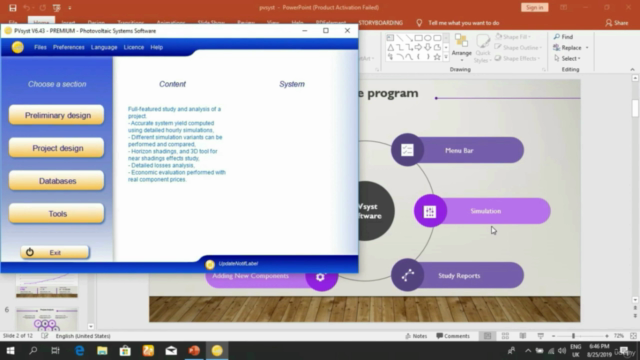Select the Rectangle shape in the shapes gallery
640x360 pixels.
point(418,38)
